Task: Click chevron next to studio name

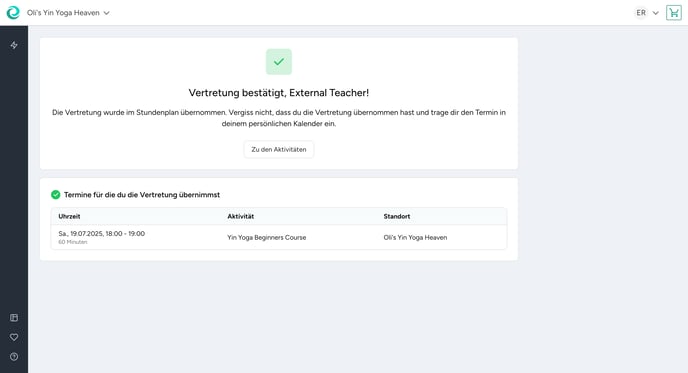Action: tap(106, 13)
